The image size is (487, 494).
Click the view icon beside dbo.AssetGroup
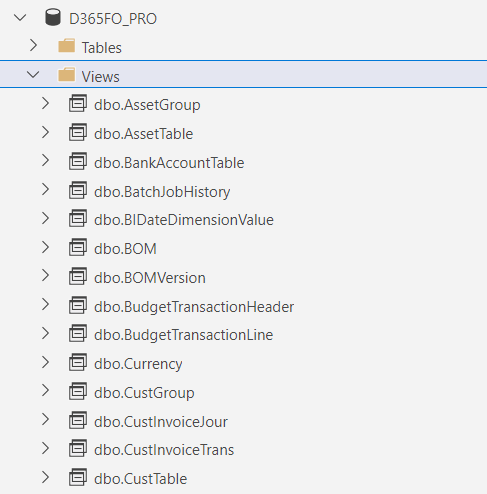(x=78, y=103)
